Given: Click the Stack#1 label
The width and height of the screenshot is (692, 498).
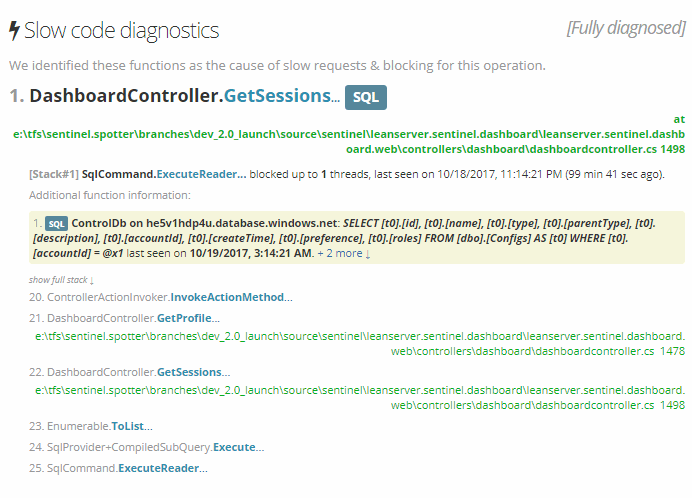Looking at the screenshot, I should point(54,174).
